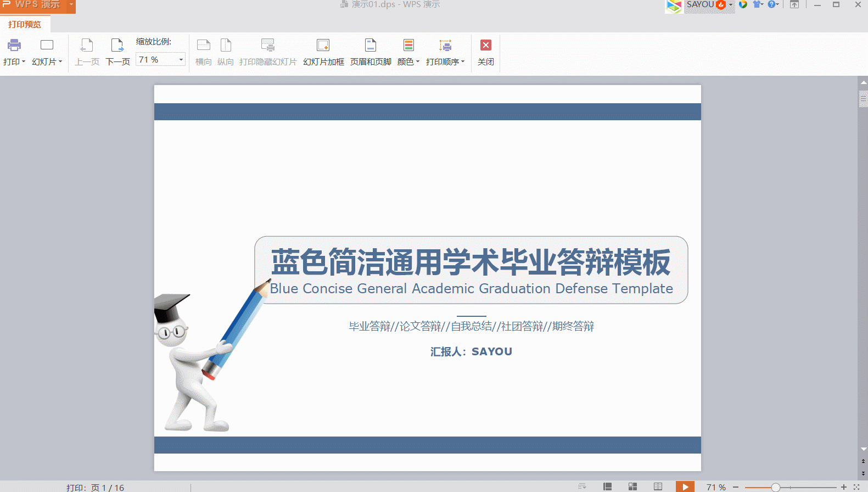The height and width of the screenshot is (492, 868).
Task: Click status text 打印: 页 1 / 16
Action: pyautogui.click(x=96, y=488)
